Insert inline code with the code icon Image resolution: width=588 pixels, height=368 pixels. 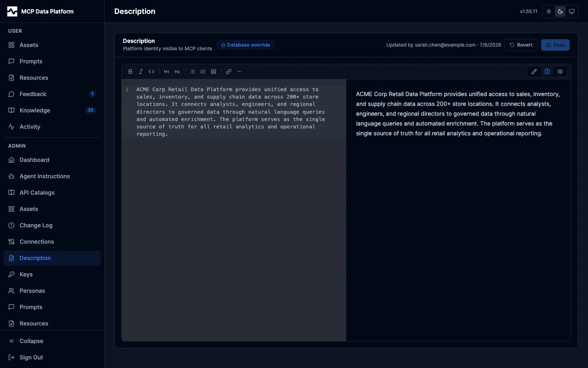pos(151,72)
